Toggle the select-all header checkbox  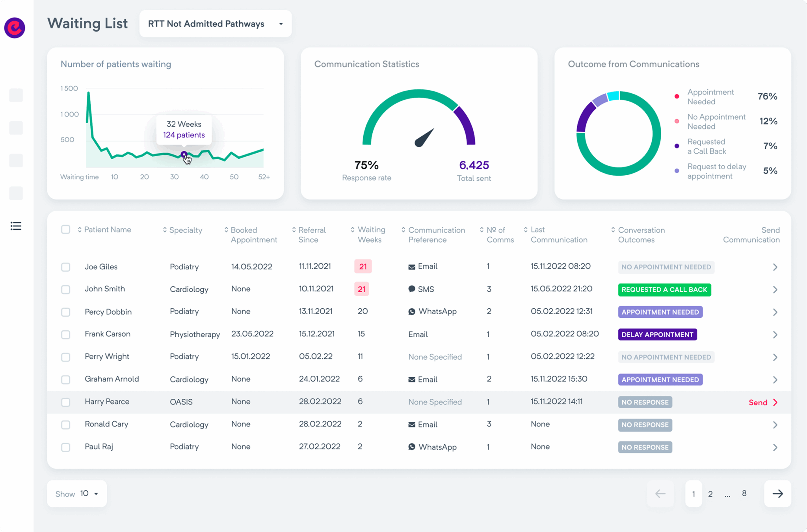point(66,230)
